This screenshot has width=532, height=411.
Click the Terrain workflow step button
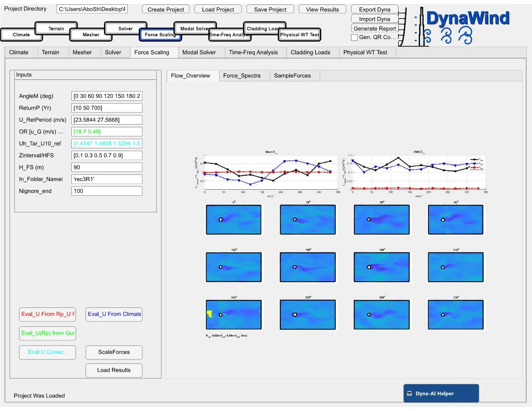point(56,29)
